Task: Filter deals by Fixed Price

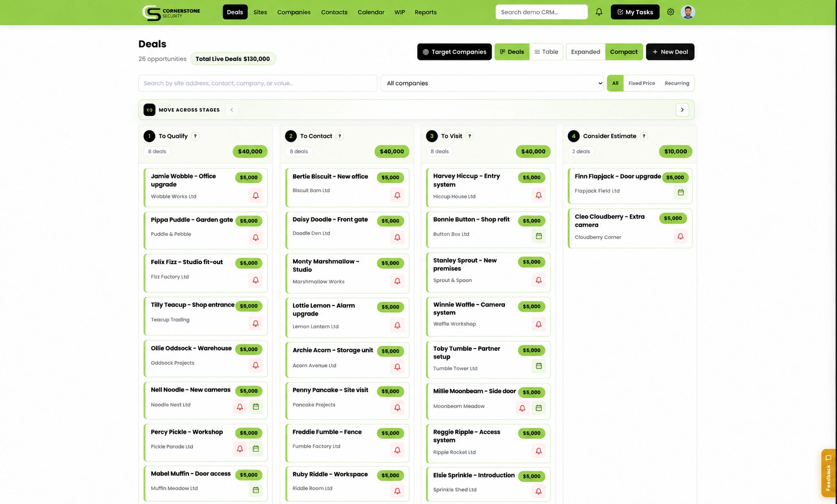Action: [x=642, y=83]
